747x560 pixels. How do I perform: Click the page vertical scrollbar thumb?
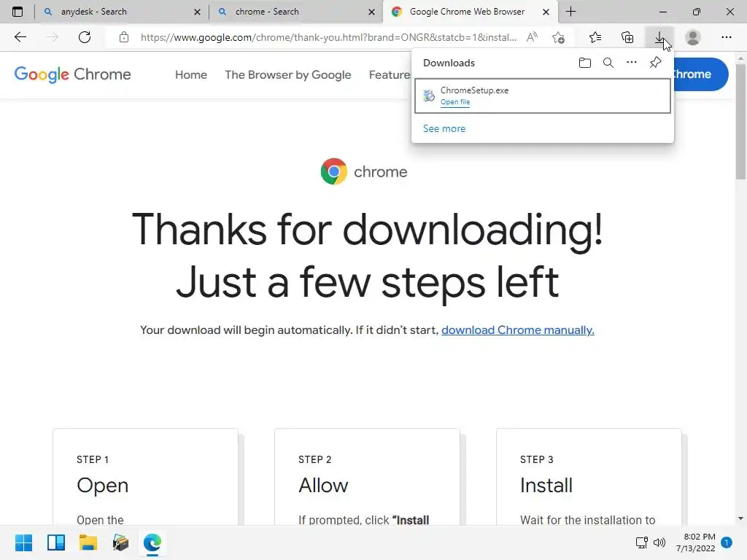point(741,122)
